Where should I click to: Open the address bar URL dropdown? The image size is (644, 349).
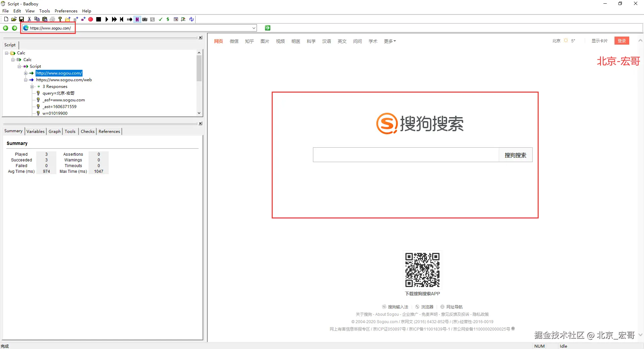click(x=254, y=28)
